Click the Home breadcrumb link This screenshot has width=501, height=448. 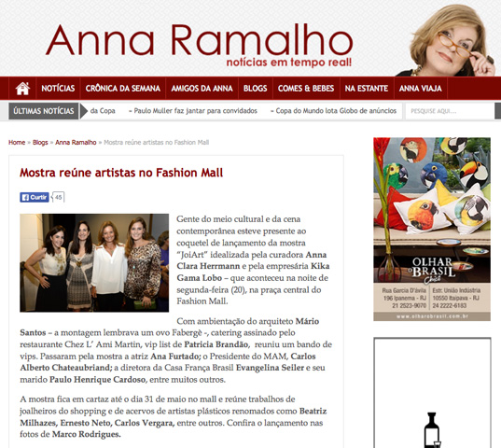17,143
